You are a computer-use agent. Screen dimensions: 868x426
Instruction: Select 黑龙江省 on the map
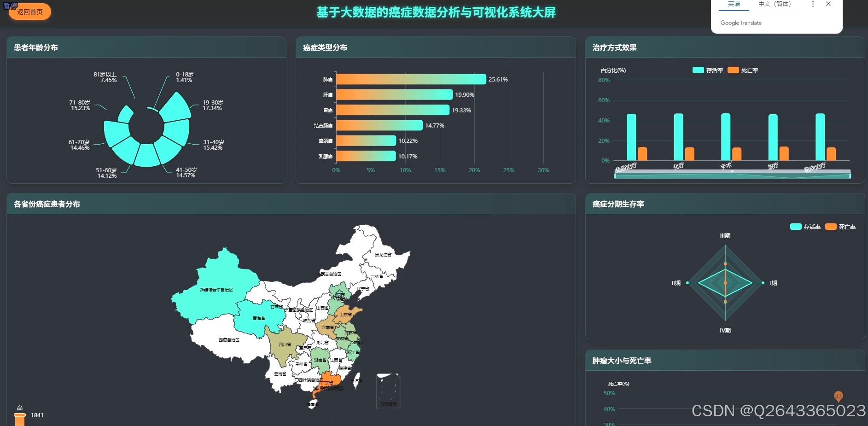tap(382, 255)
